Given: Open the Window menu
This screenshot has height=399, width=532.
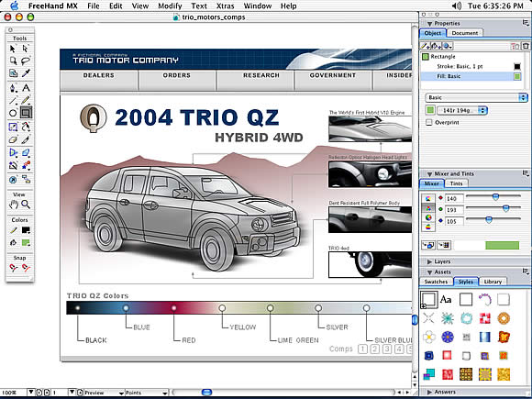Looking at the screenshot, I should pos(258,6).
